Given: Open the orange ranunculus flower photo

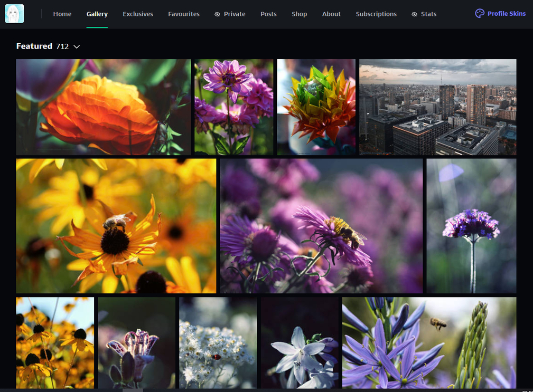Looking at the screenshot, I should pos(104,107).
